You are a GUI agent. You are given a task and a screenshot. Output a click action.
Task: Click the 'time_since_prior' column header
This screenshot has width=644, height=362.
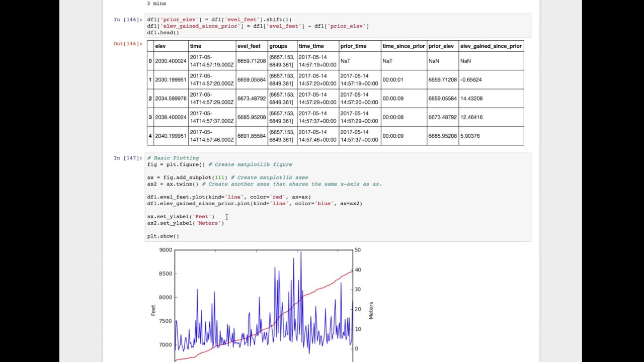point(404,46)
